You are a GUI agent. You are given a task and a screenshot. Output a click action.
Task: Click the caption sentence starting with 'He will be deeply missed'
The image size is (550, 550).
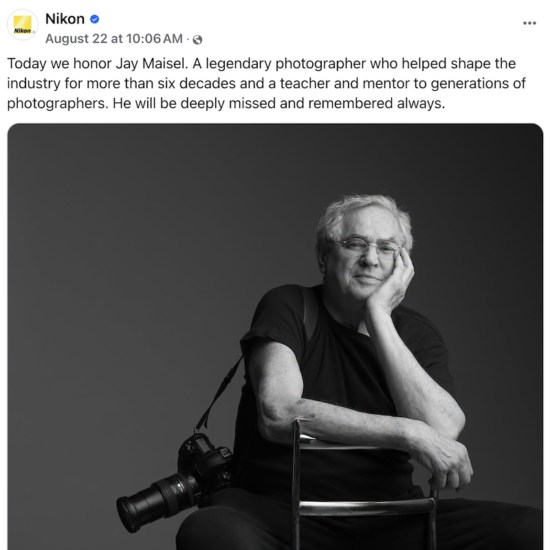pyautogui.click(x=279, y=103)
